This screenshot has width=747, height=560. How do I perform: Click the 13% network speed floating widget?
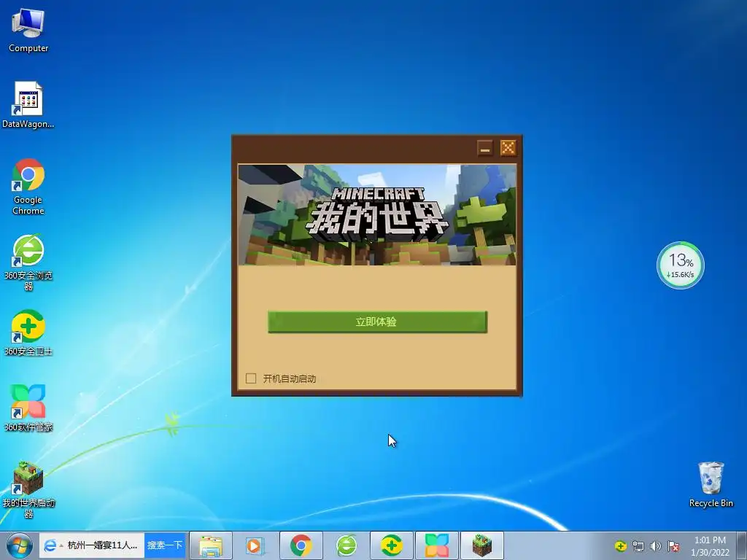[x=681, y=265]
